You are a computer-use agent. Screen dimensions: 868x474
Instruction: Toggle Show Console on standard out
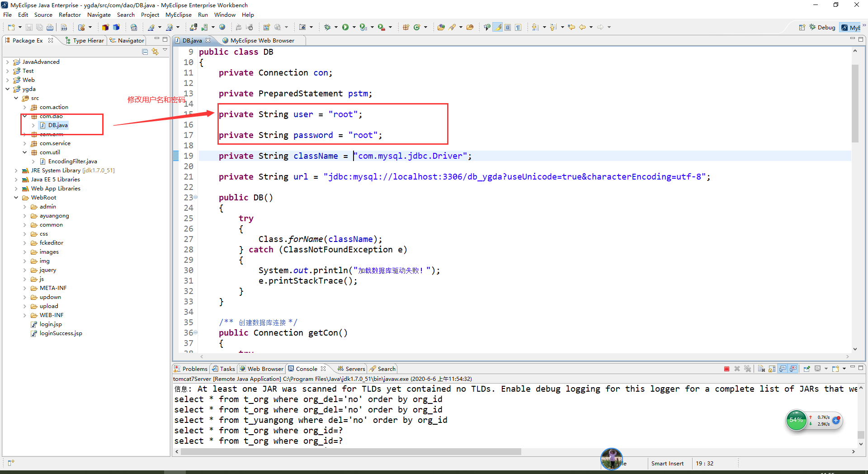[x=783, y=369]
